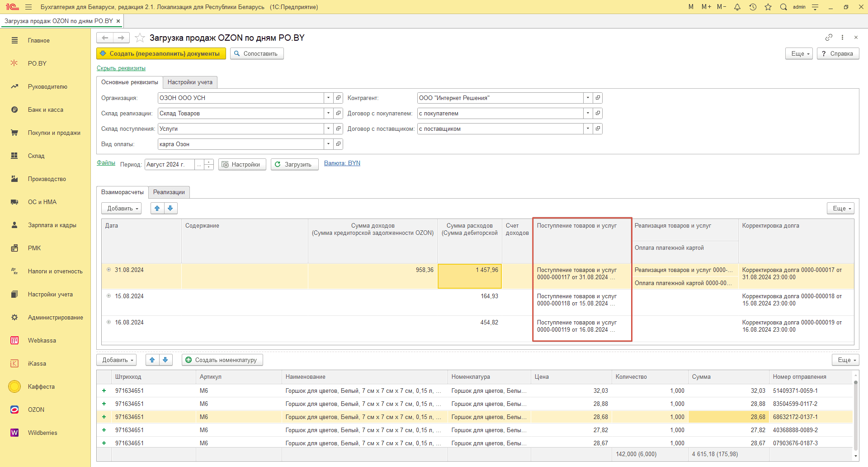Click Настройки button near period

point(242,164)
